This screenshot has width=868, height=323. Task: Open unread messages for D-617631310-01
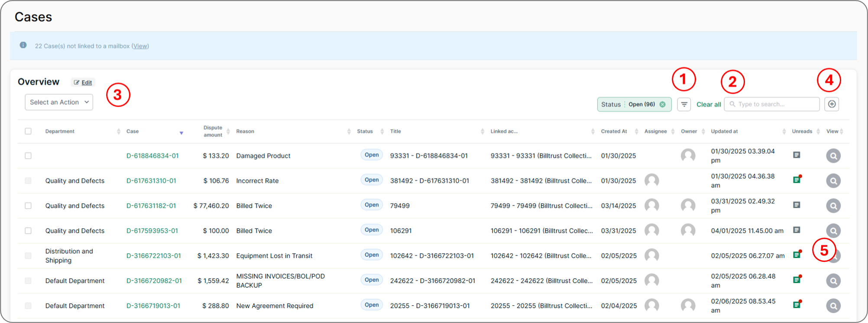click(x=797, y=179)
